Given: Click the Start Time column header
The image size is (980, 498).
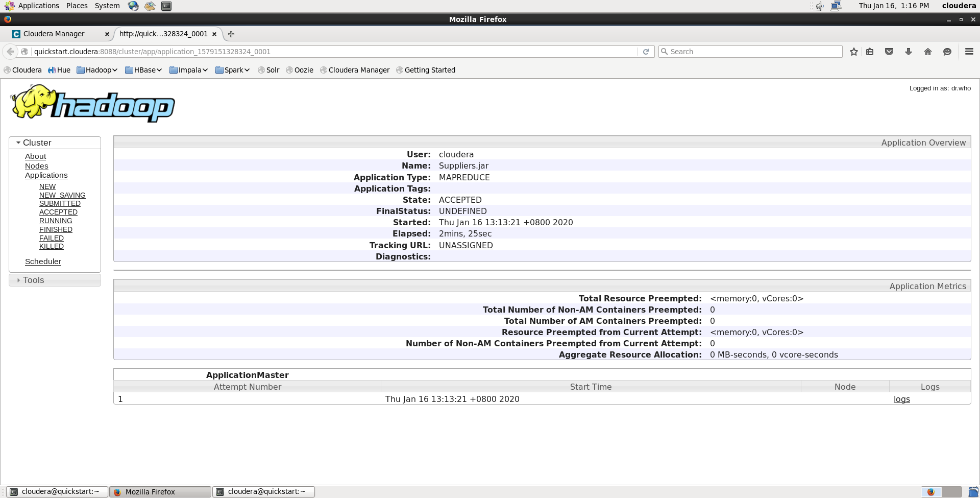Looking at the screenshot, I should click(x=591, y=387).
